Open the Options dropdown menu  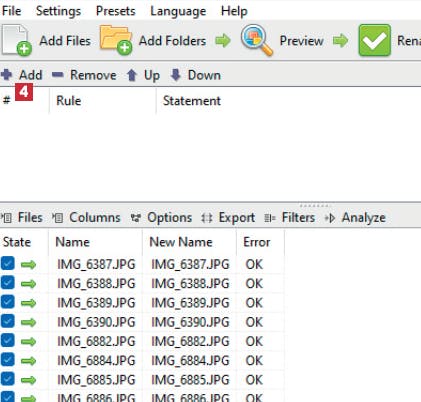(161, 218)
